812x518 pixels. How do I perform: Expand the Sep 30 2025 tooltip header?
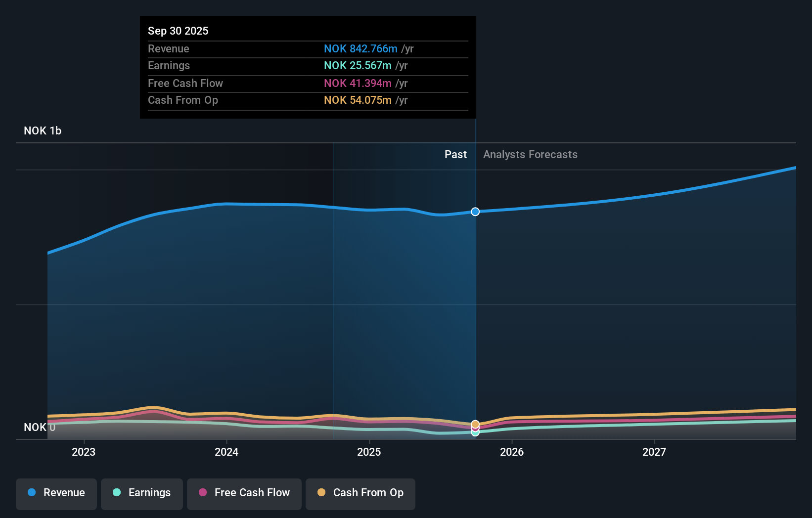click(178, 31)
